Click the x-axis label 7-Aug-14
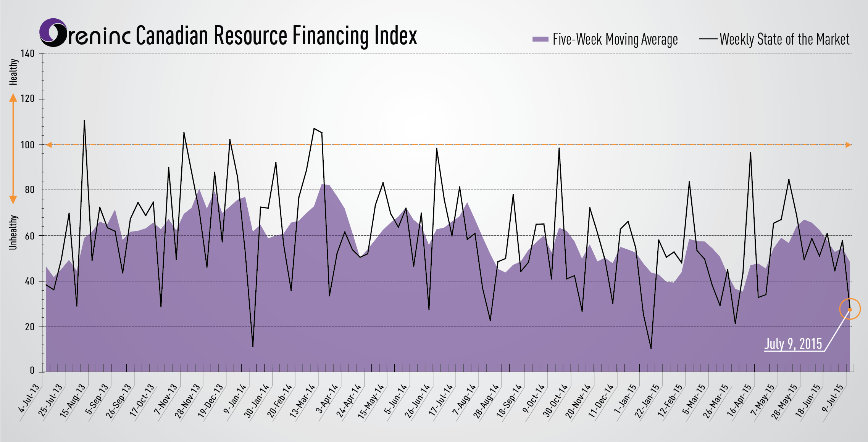Screen dimensions: 868x442 point(465,399)
